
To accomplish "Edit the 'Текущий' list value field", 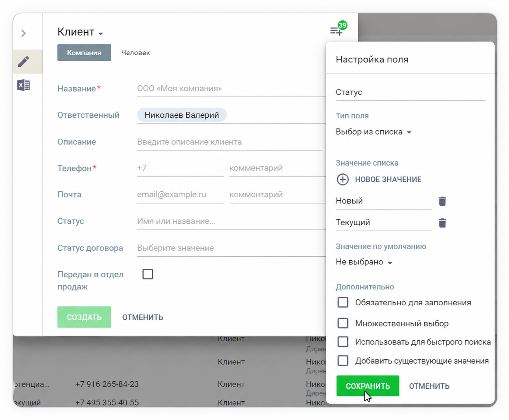I will click(x=383, y=223).
